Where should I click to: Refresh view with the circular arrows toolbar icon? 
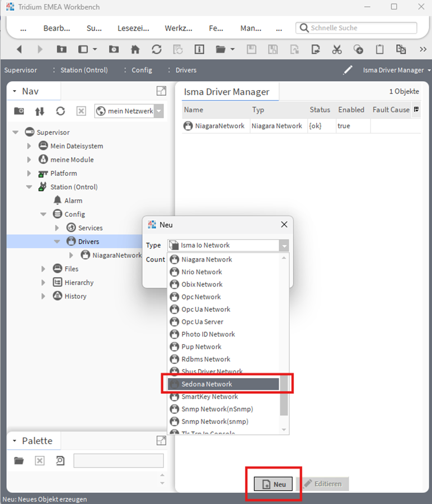157,49
